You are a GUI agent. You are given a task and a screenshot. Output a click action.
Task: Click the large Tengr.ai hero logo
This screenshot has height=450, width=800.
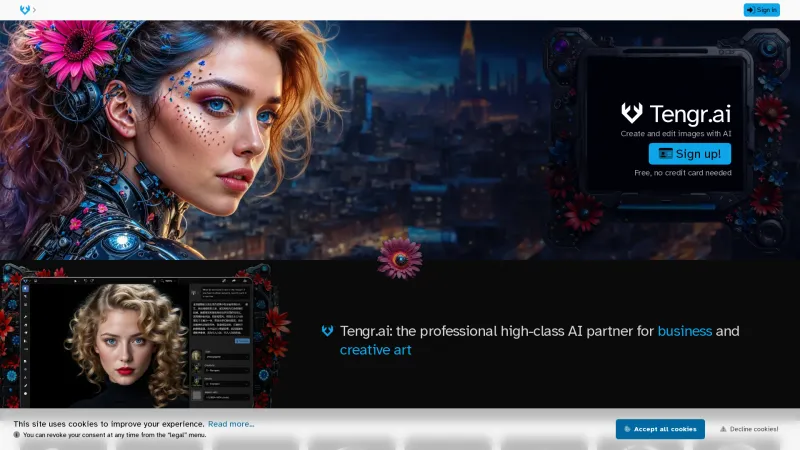pyautogui.click(x=676, y=114)
